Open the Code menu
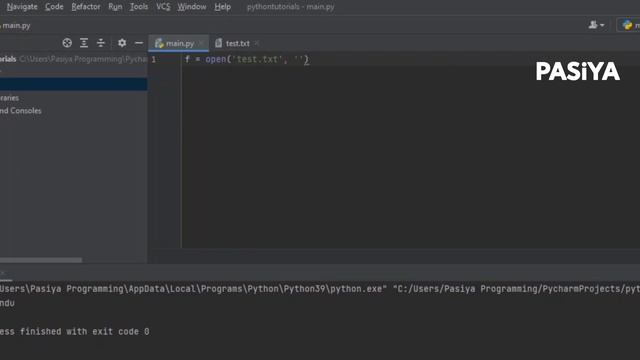 (54, 7)
